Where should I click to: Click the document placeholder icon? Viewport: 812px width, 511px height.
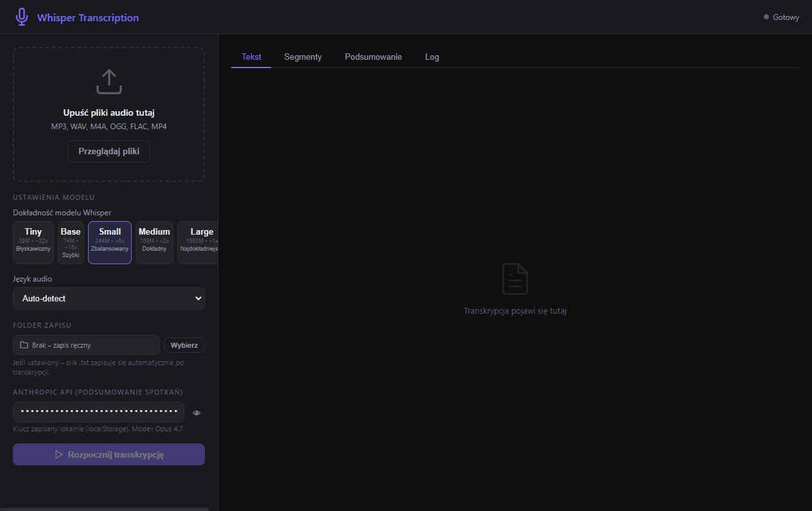coord(515,279)
